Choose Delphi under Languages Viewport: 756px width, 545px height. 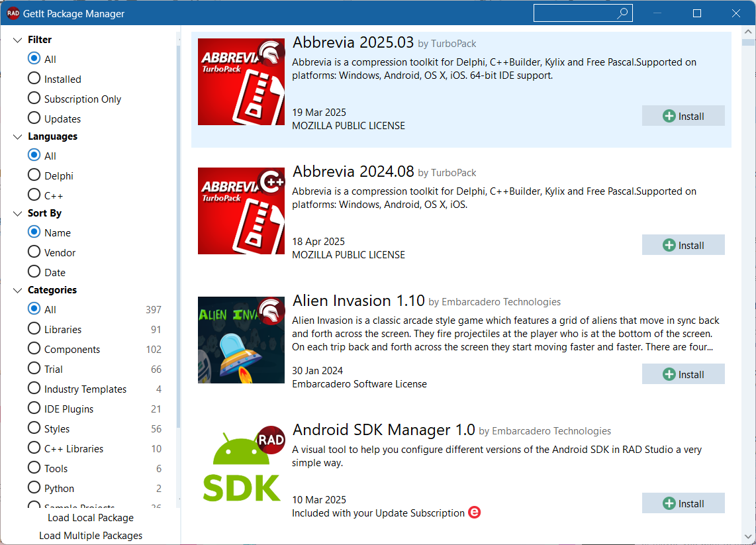34,175
